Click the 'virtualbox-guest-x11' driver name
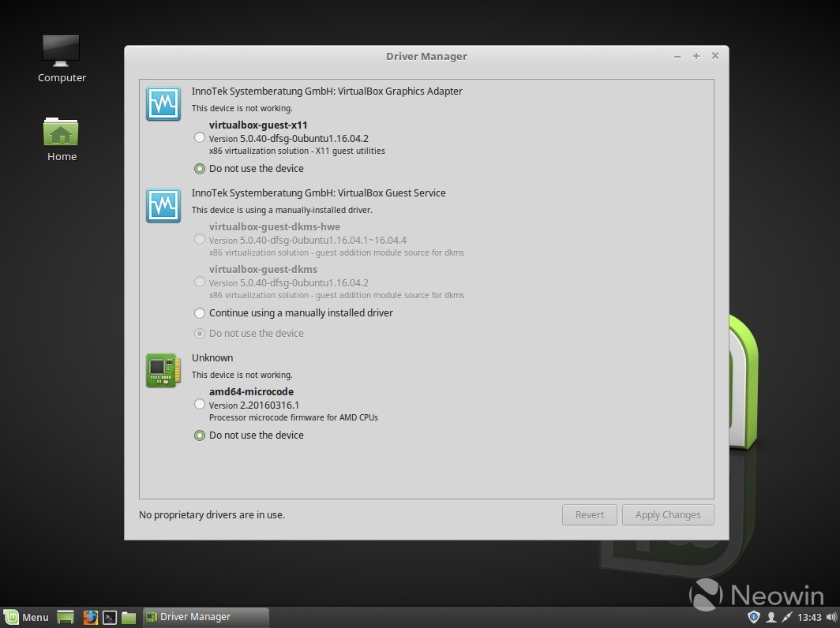Image resolution: width=840 pixels, height=628 pixels. click(x=258, y=125)
